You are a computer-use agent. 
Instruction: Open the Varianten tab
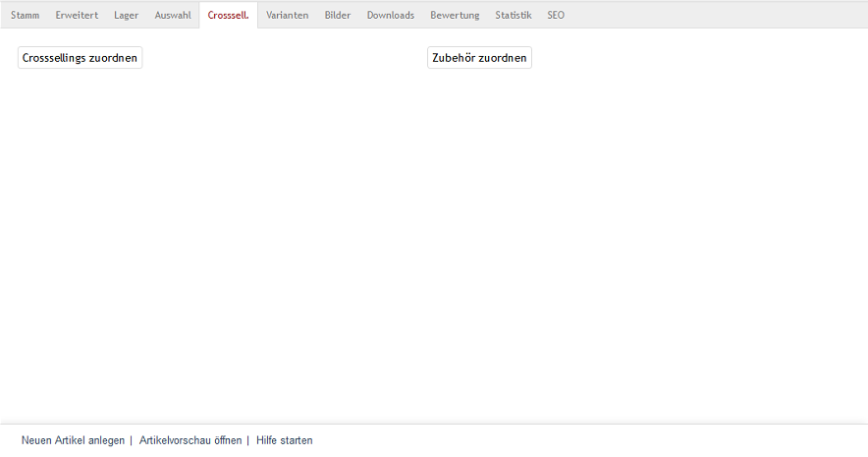click(287, 16)
